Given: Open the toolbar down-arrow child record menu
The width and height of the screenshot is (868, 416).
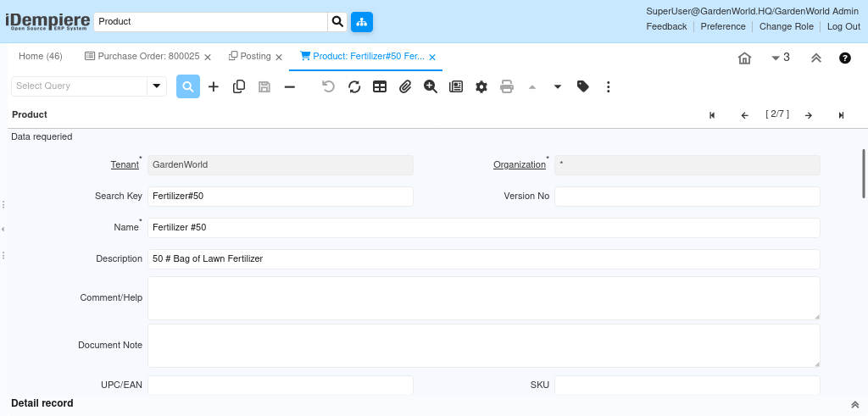Looking at the screenshot, I should 558,86.
